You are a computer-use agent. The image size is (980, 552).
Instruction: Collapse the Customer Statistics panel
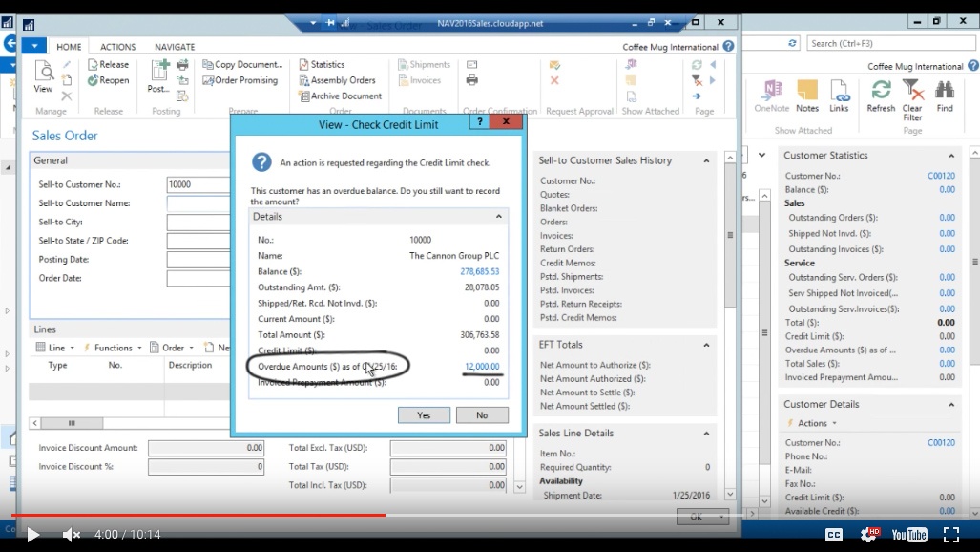point(951,156)
